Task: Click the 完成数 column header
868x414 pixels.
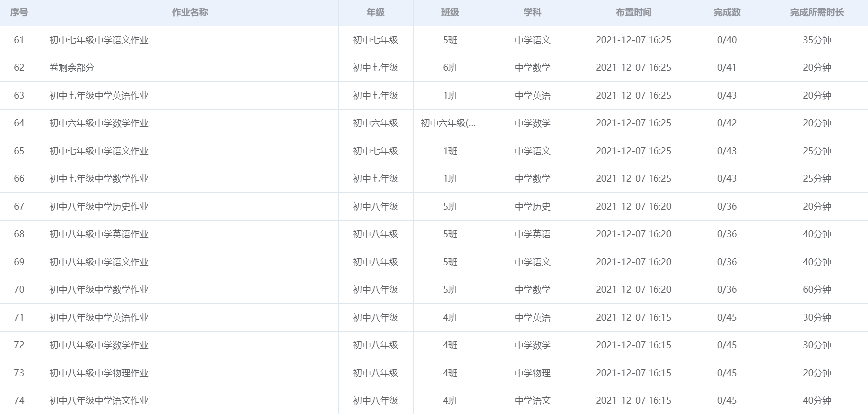Action: (x=727, y=12)
